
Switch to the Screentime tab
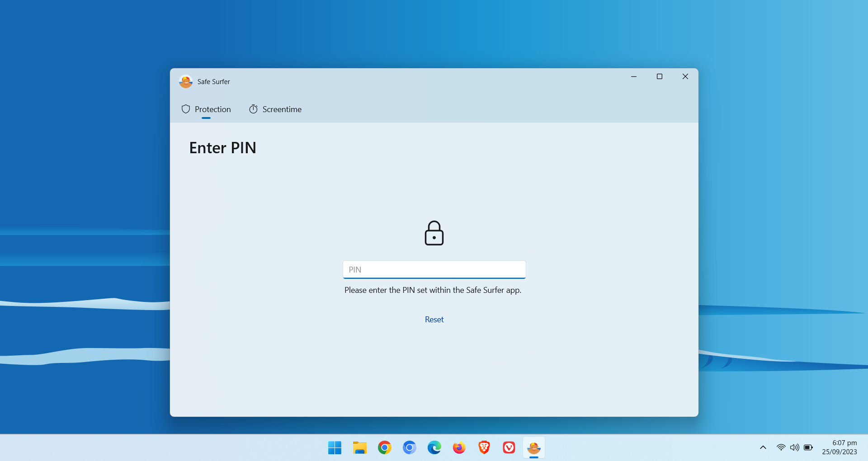pyautogui.click(x=275, y=109)
